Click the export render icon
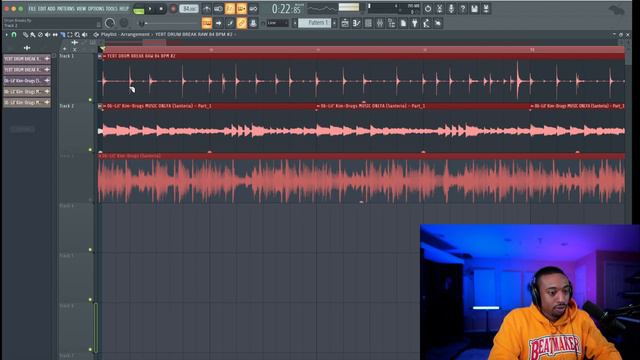 click(486, 9)
